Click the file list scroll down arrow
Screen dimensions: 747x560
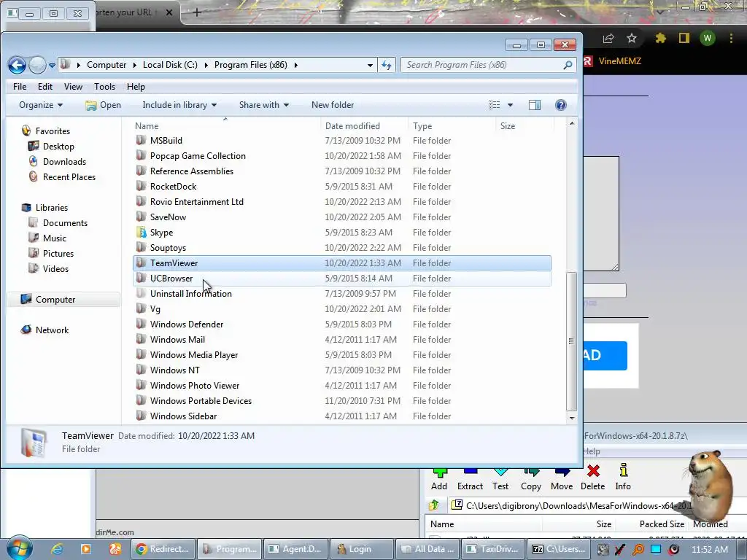coord(572,418)
